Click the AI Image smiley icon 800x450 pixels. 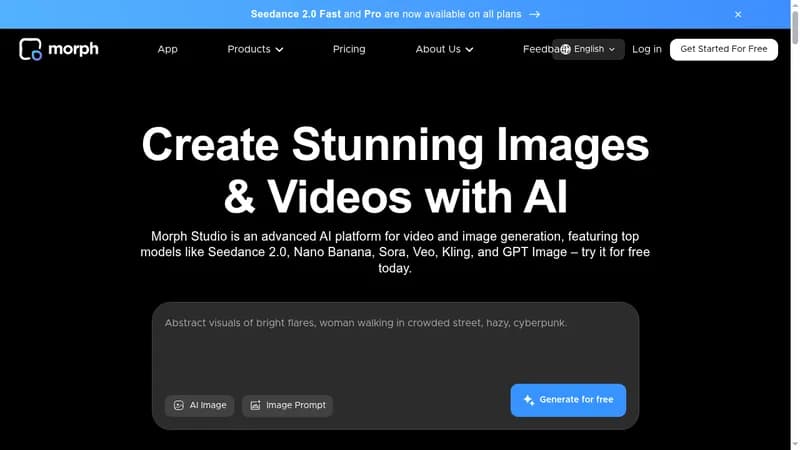coord(179,405)
